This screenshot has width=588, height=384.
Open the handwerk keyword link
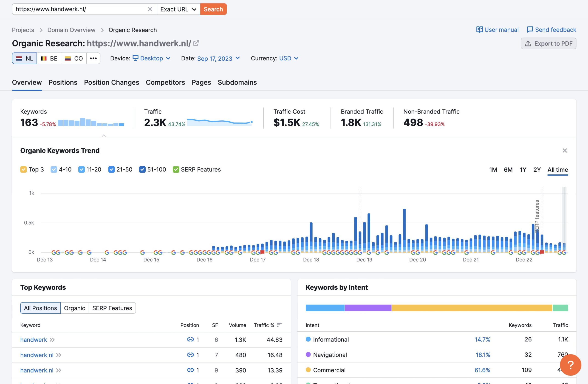coord(34,340)
